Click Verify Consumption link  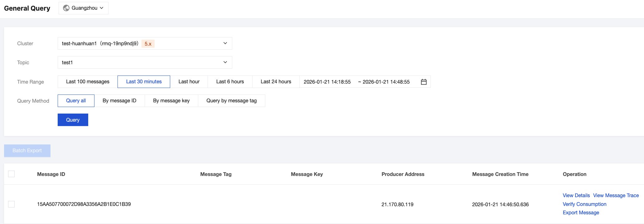[584, 204]
